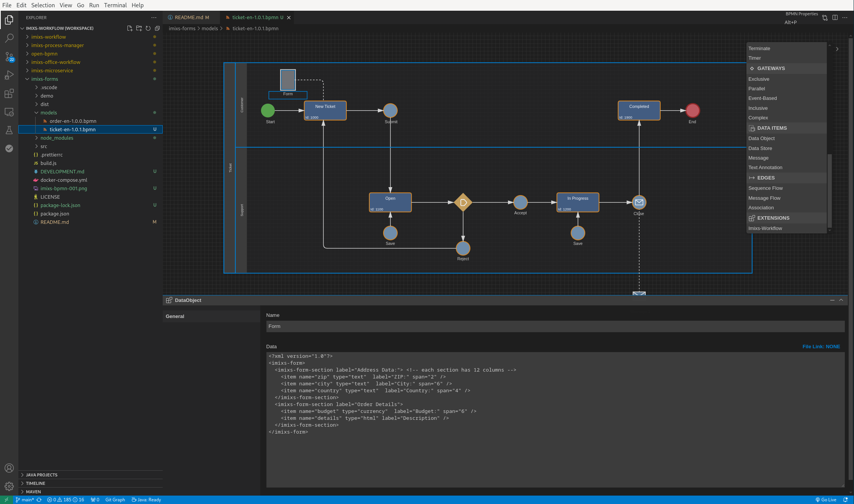Click the remote window icon in status bar
Viewport: 854px width, 504px height.
(x=7, y=500)
